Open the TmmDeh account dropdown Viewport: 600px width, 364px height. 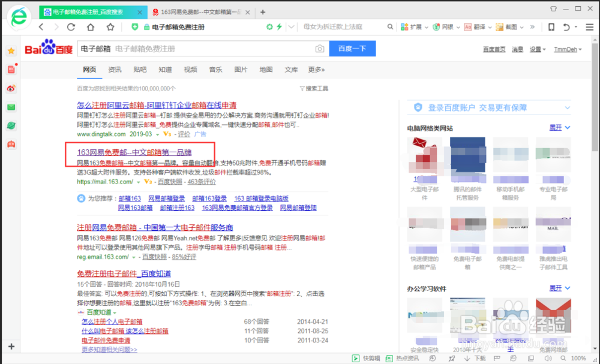[x=568, y=49]
